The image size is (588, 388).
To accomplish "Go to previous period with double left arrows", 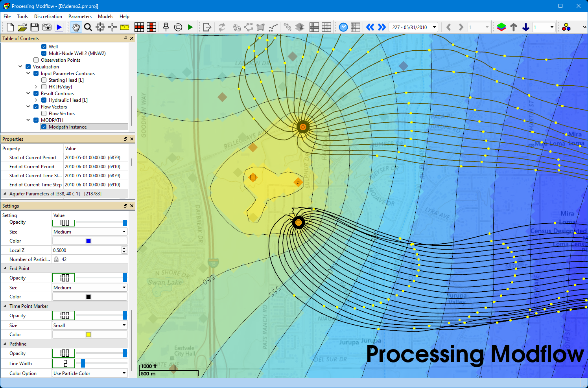I will tap(370, 27).
